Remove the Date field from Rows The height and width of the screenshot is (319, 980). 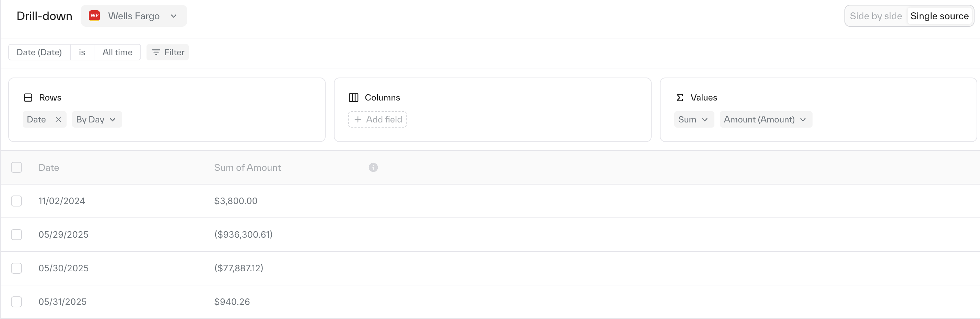point(58,119)
